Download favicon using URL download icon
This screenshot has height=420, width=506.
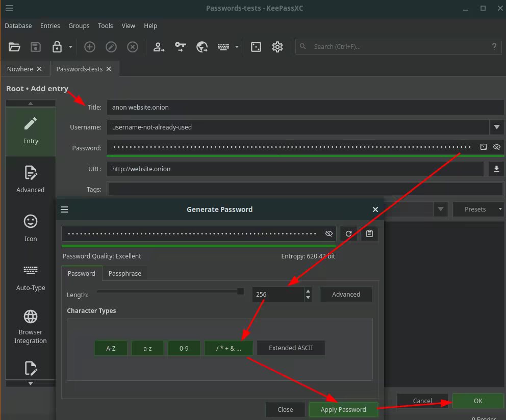[x=496, y=169]
